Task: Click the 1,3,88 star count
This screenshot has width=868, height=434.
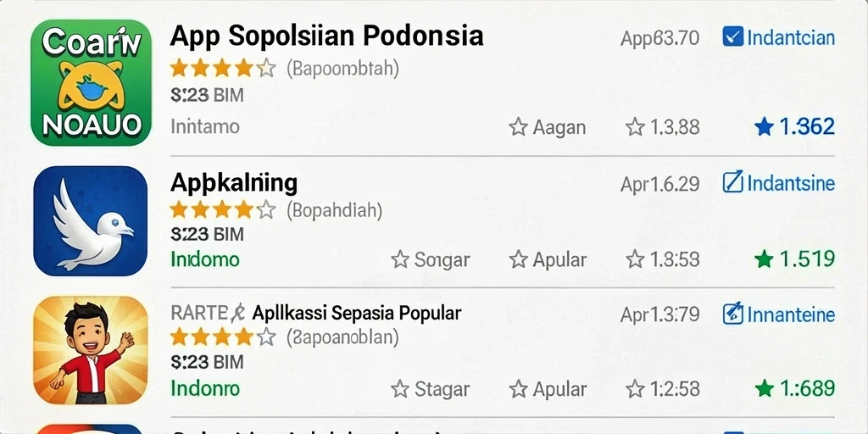Action: click(x=663, y=127)
